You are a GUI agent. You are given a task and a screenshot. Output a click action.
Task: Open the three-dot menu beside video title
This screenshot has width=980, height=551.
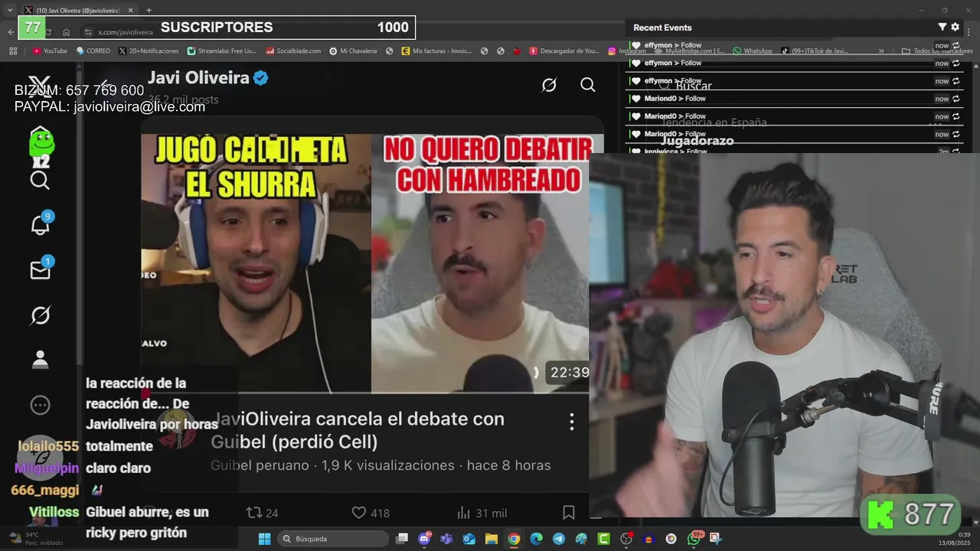pos(571,422)
